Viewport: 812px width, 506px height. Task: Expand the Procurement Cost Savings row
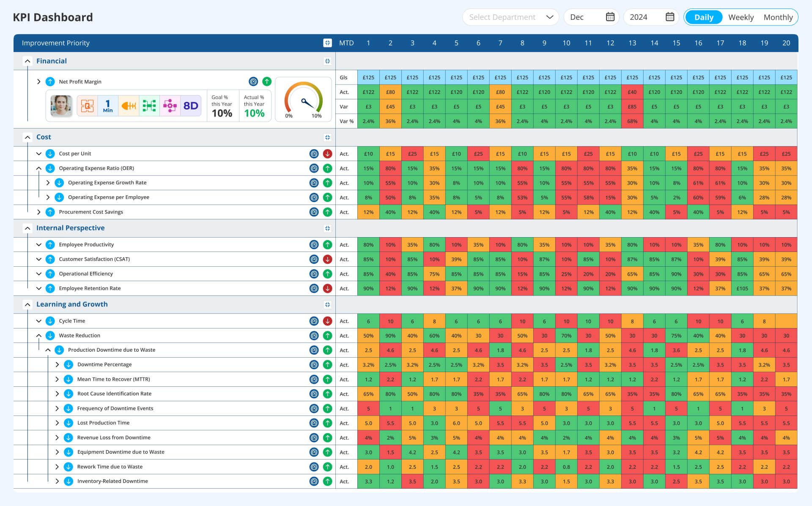coord(39,212)
